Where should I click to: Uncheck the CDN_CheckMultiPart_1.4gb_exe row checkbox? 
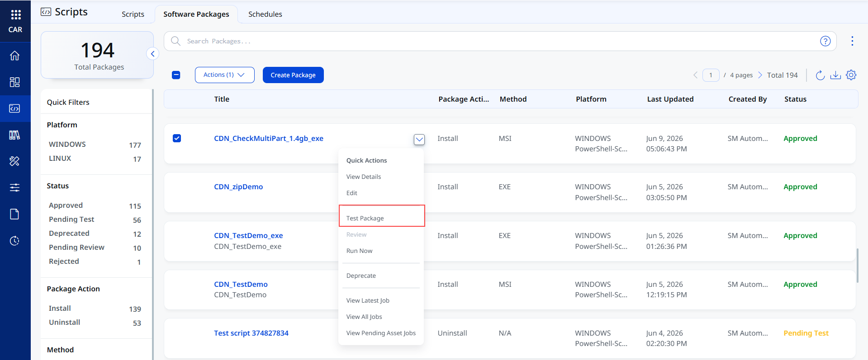click(177, 138)
